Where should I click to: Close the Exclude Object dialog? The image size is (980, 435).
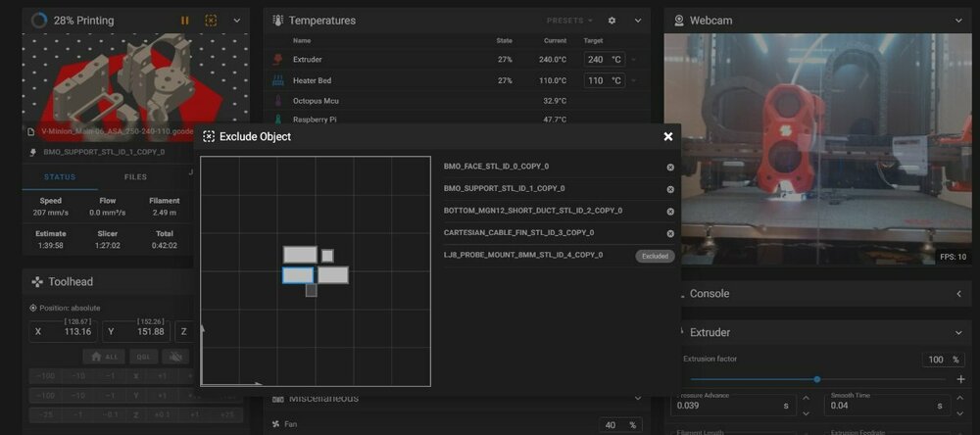click(x=668, y=136)
